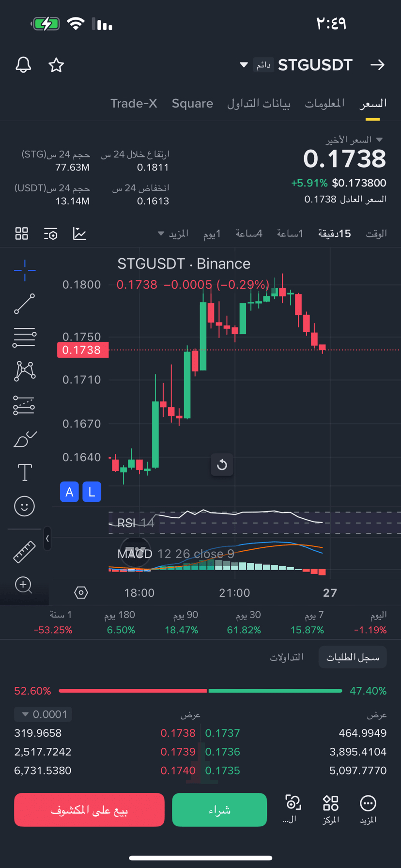Collapse the drawing toolbar handle
The height and width of the screenshot is (868, 401).
[x=47, y=538]
